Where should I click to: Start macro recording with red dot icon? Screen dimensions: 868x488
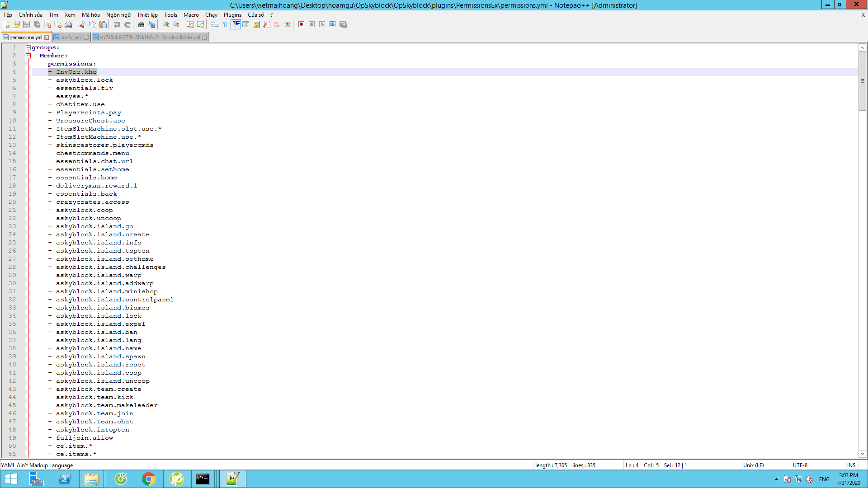coord(301,24)
